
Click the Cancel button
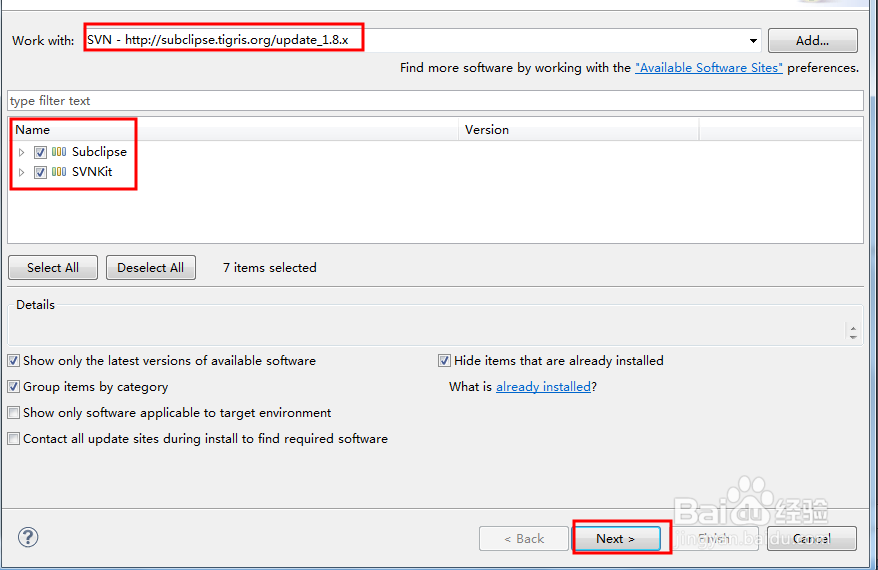tap(811, 539)
